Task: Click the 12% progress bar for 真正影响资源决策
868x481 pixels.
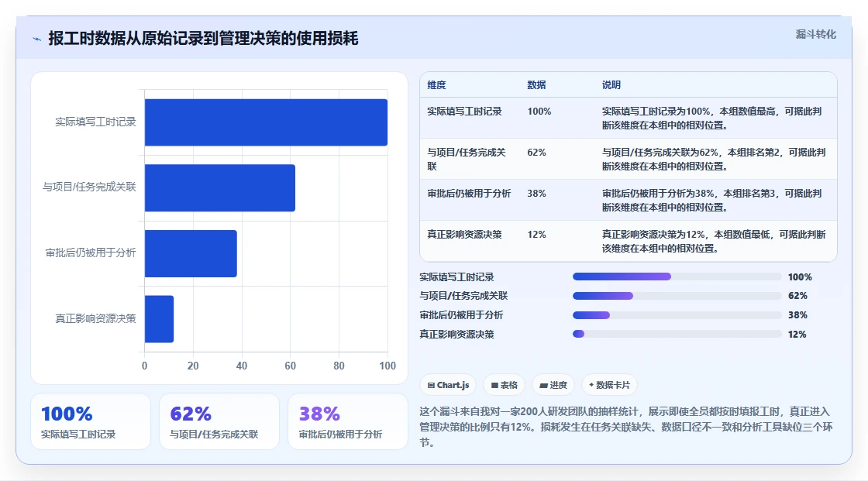Action: [677, 334]
